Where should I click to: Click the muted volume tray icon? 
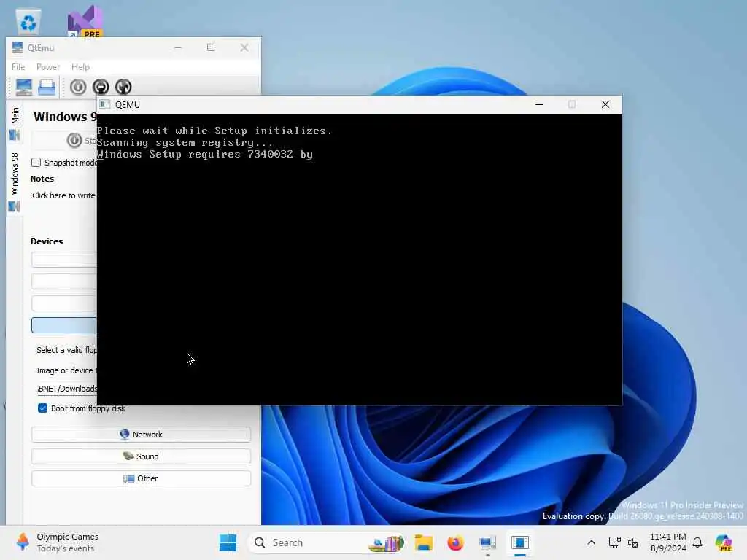(x=633, y=542)
